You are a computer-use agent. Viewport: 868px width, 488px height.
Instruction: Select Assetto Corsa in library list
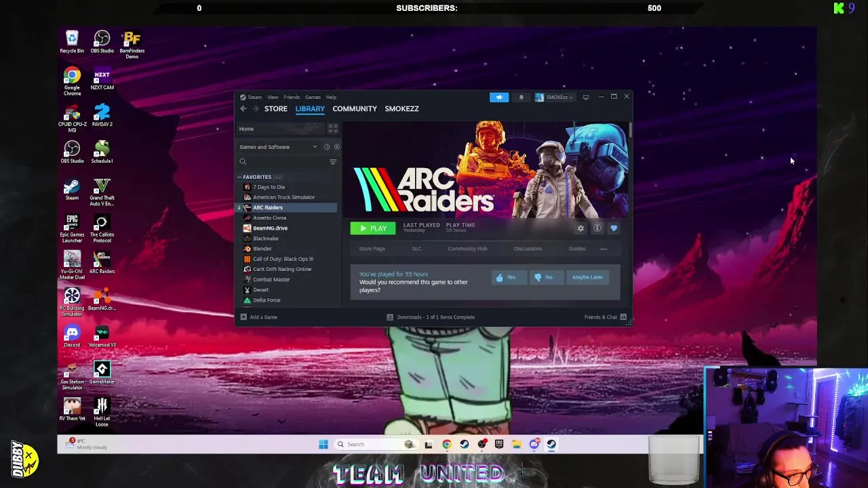(269, 218)
